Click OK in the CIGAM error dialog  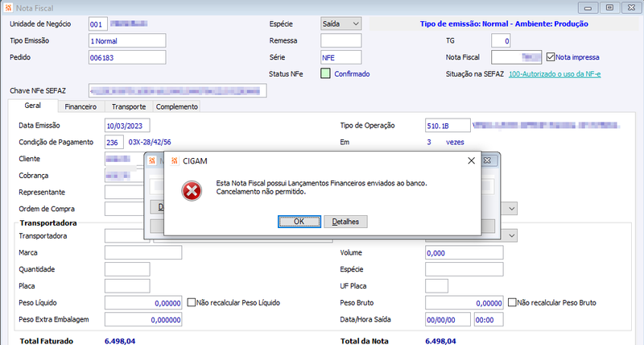[299, 222]
